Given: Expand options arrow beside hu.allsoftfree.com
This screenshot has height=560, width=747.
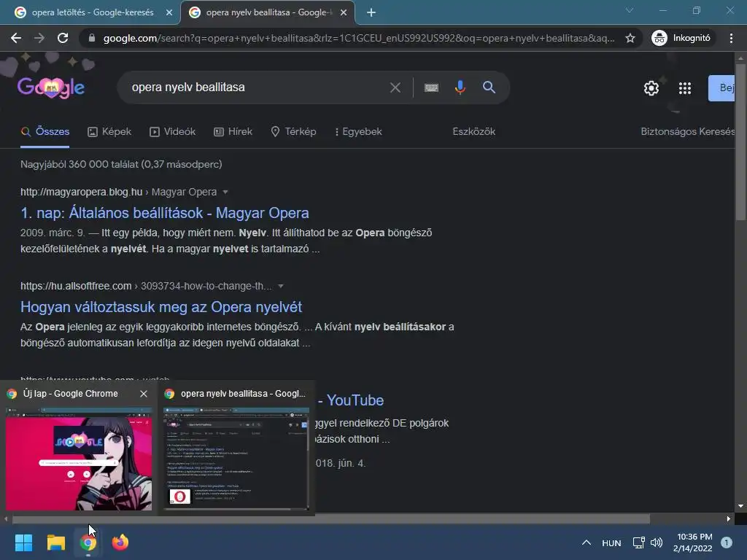Looking at the screenshot, I should 281,286.
